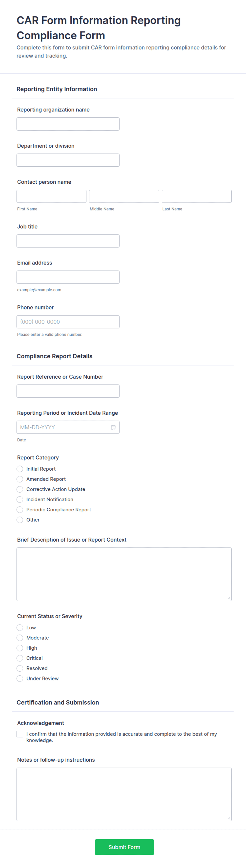Click the Department or division input

click(x=68, y=160)
